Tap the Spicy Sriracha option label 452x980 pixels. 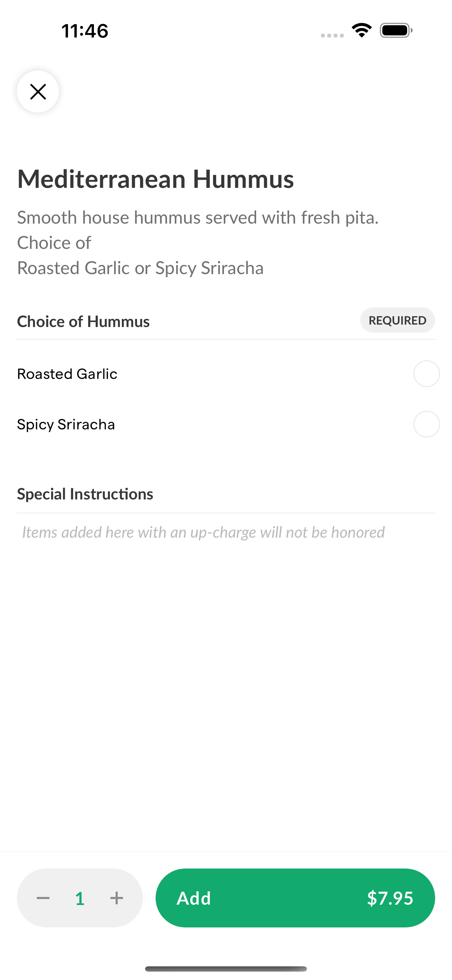pos(66,424)
